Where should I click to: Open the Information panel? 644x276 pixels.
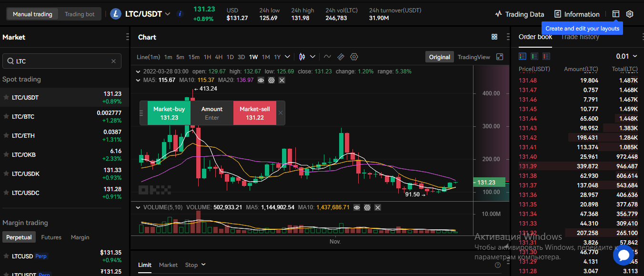[x=577, y=14]
